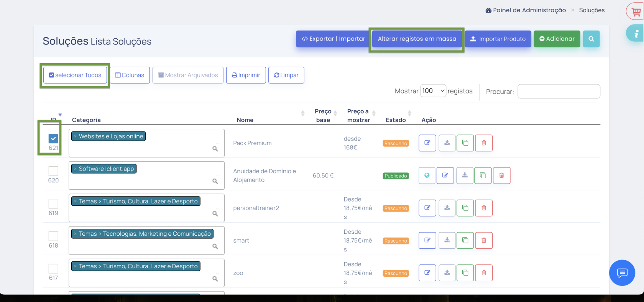Click the Rascunho badge for Pack Premium
644x302 pixels.
(x=396, y=143)
